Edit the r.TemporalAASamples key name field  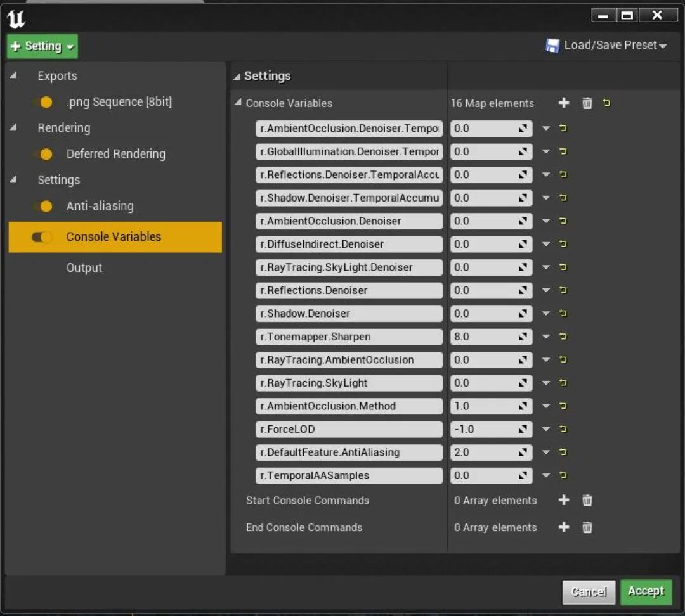click(x=349, y=475)
